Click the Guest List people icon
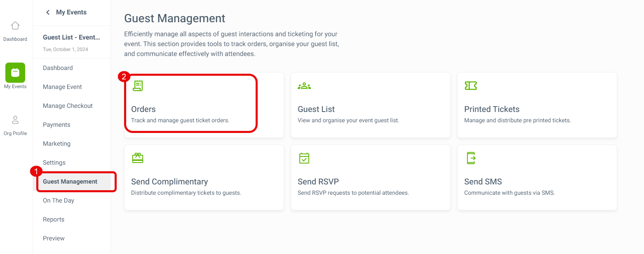The width and height of the screenshot is (644, 254). (x=304, y=86)
